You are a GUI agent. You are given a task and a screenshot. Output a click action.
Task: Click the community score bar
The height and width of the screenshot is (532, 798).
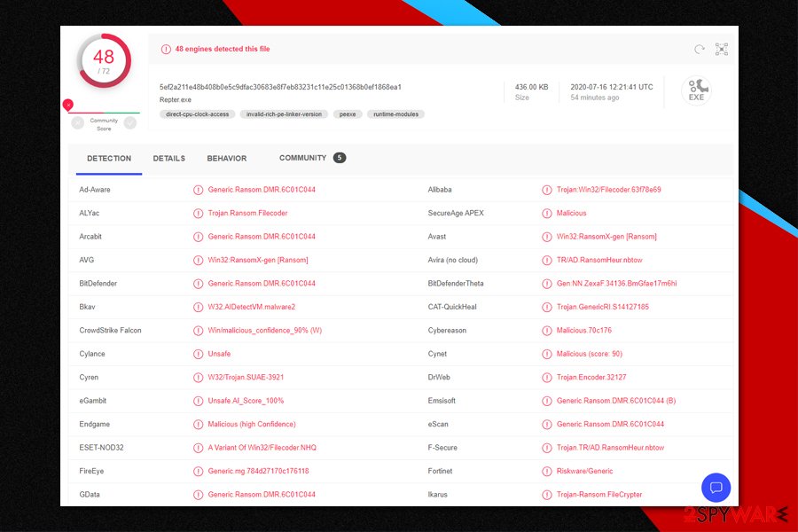(104, 113)
